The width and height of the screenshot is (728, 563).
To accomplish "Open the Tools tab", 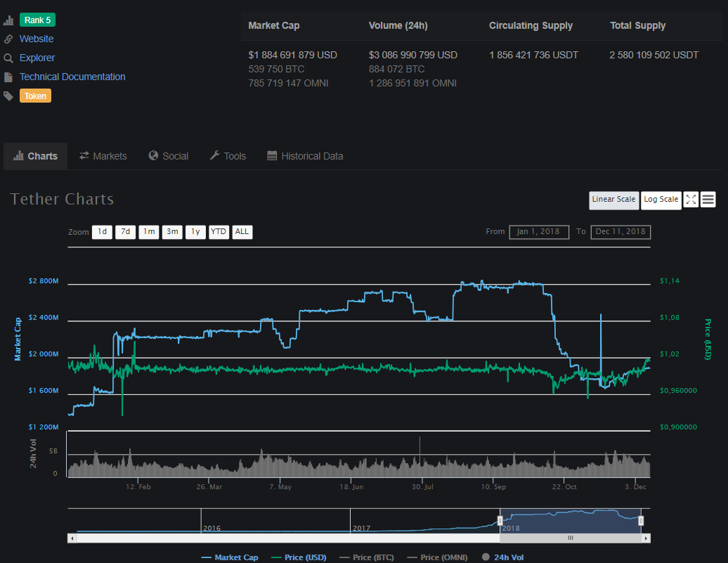I will [228, 156].
